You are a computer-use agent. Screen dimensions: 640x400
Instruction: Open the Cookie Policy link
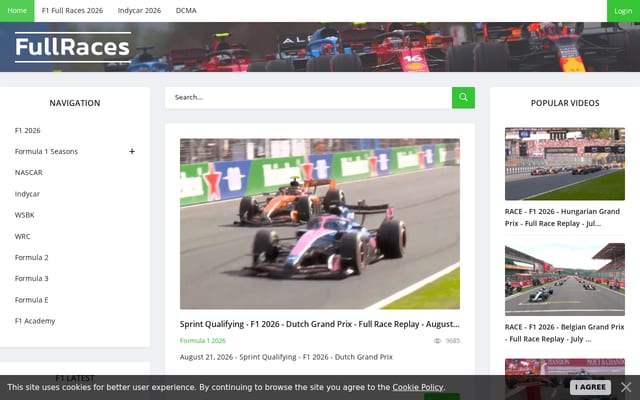418,387
